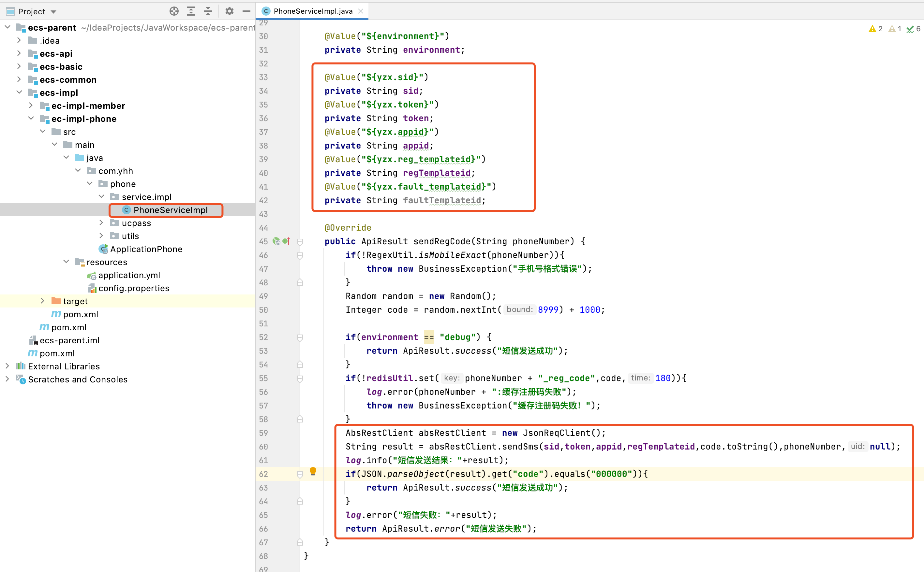Toggle code fold marker at line 52
The width and height of the screenshot is (924, 572).
[x=300, y=337]
